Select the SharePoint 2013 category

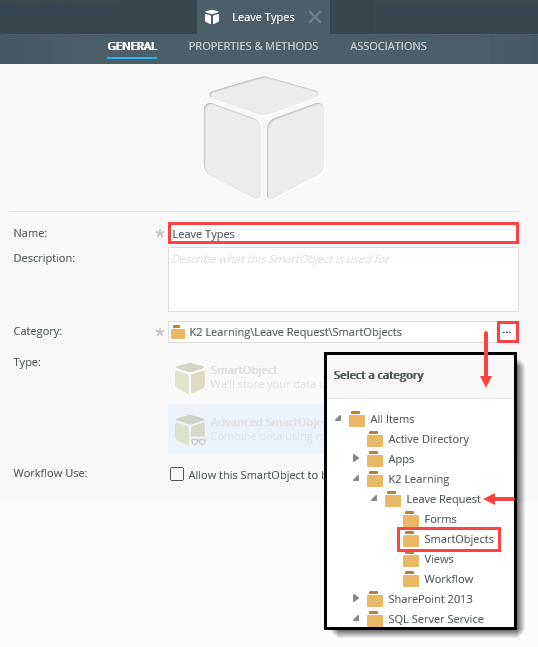(430, 599)
